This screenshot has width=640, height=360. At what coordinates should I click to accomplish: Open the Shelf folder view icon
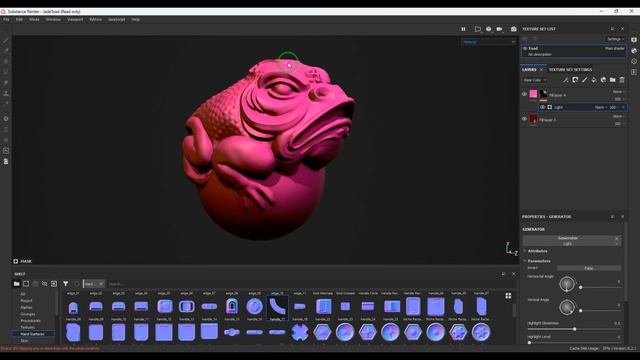point(17,284)
